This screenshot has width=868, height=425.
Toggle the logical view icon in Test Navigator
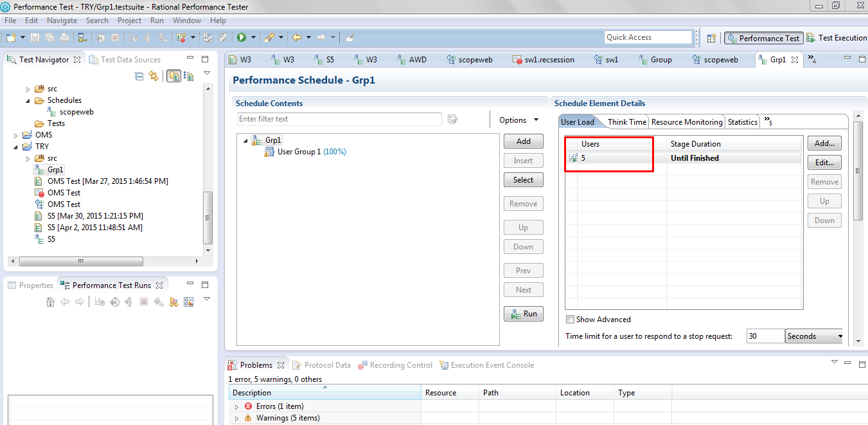(173, 76)
